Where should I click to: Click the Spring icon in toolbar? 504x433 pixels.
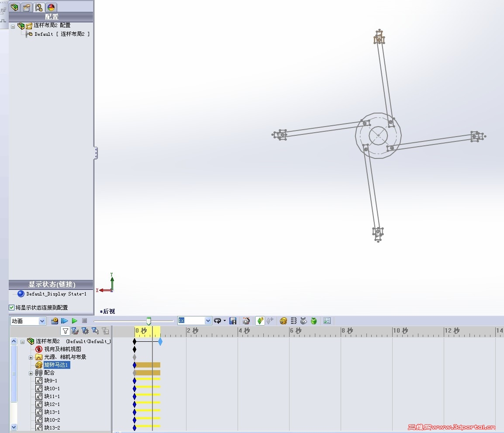tap(294, 321)
